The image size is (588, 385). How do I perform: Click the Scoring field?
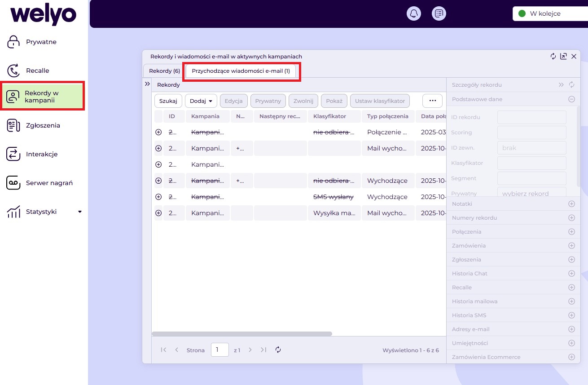click(x=532, y=133)
